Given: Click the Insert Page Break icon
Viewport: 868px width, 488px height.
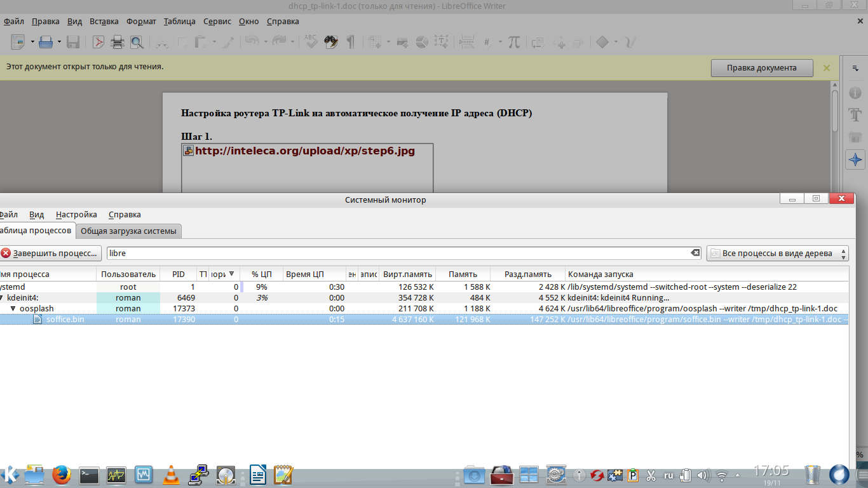Looking at the screenshot, I should pos(467,42).
